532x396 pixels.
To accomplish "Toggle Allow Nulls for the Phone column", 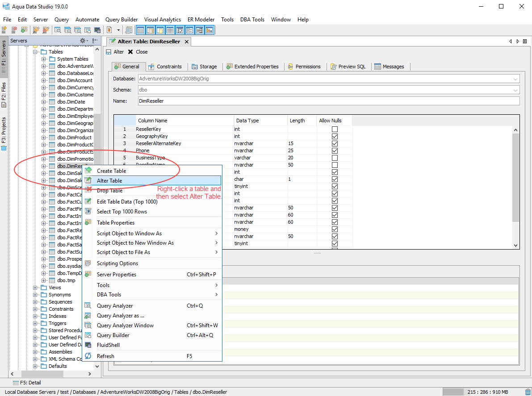I will [335, 150].
